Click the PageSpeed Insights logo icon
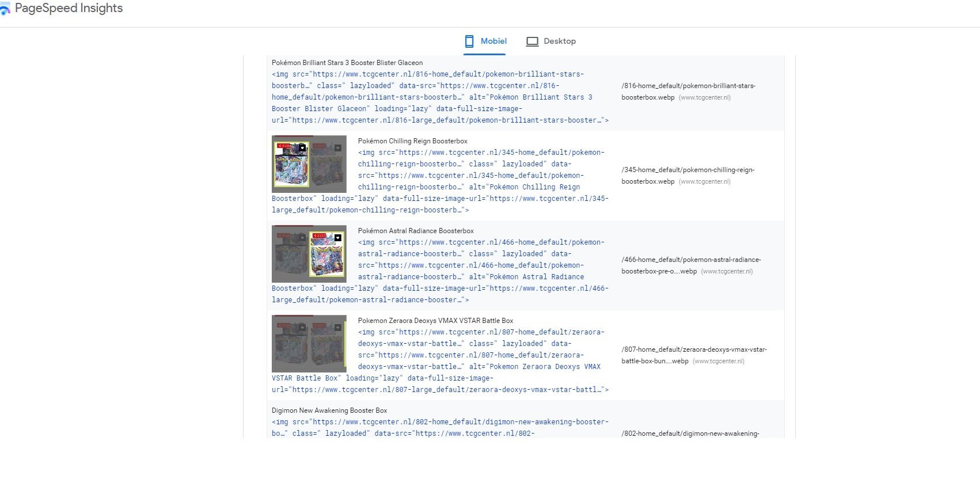 coord(5,10)
